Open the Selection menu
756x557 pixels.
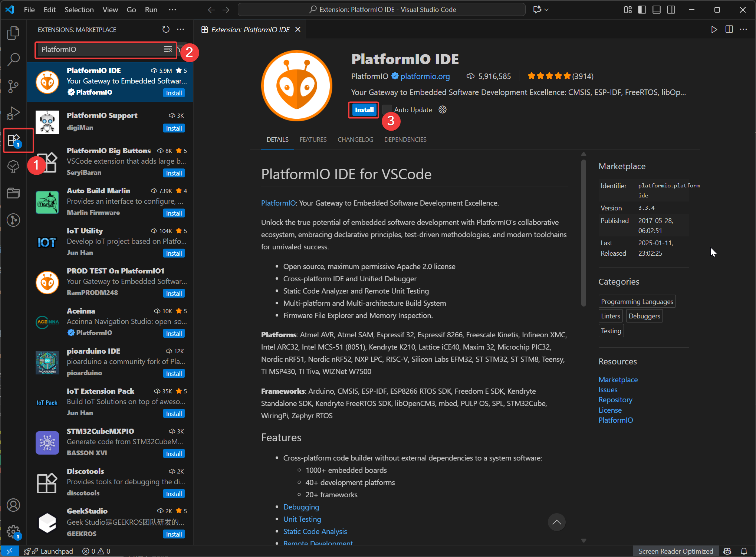tap(79, 10)
